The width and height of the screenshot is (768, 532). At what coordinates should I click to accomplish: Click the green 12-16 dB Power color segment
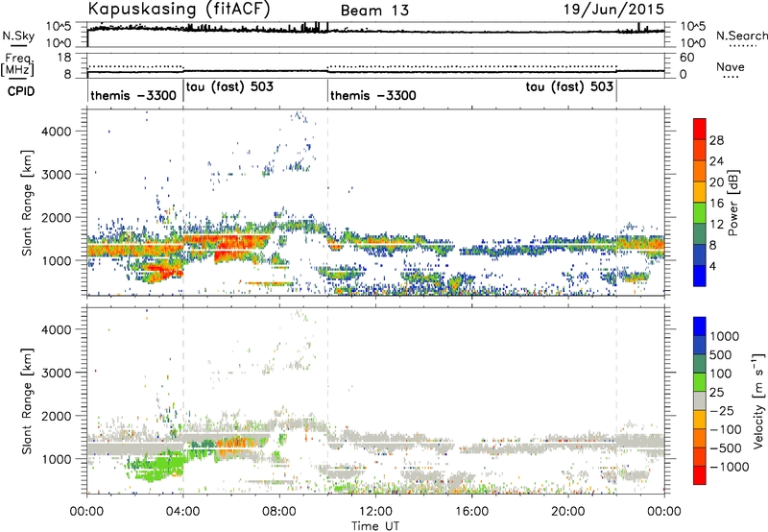pos(700,213)
